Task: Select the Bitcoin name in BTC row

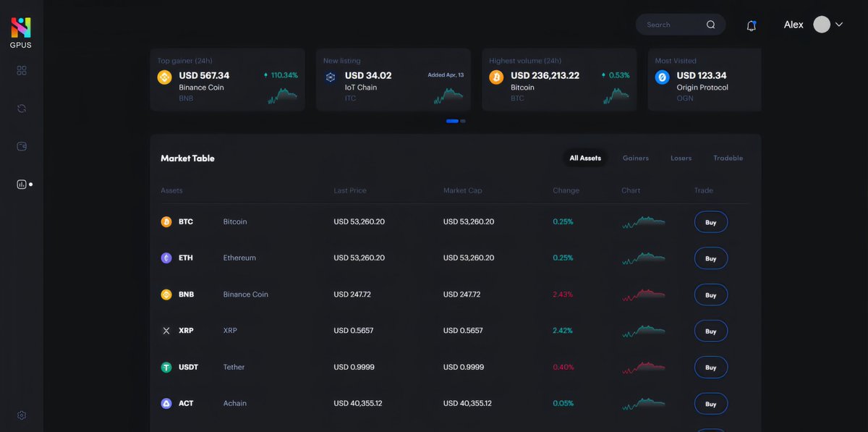Action: [x=235, y=221]
